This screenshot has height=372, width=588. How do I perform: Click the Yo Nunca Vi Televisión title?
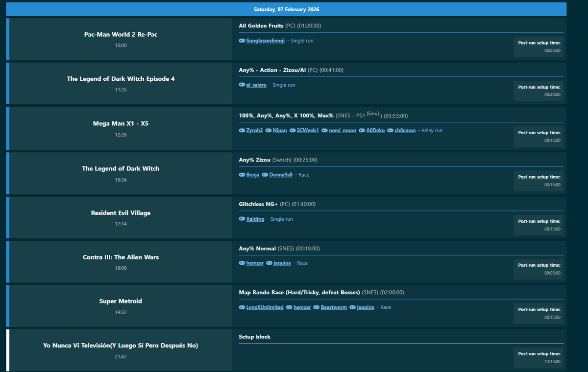(x=121, y=346)
